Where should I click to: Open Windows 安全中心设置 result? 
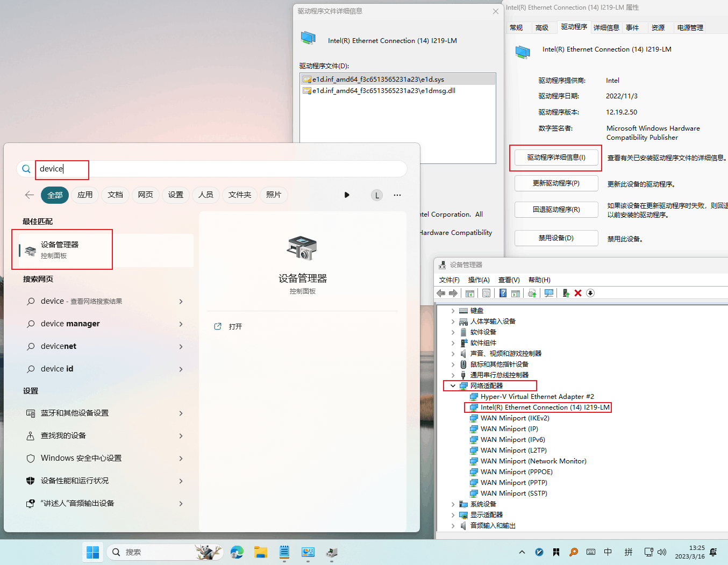click(106, 458)
